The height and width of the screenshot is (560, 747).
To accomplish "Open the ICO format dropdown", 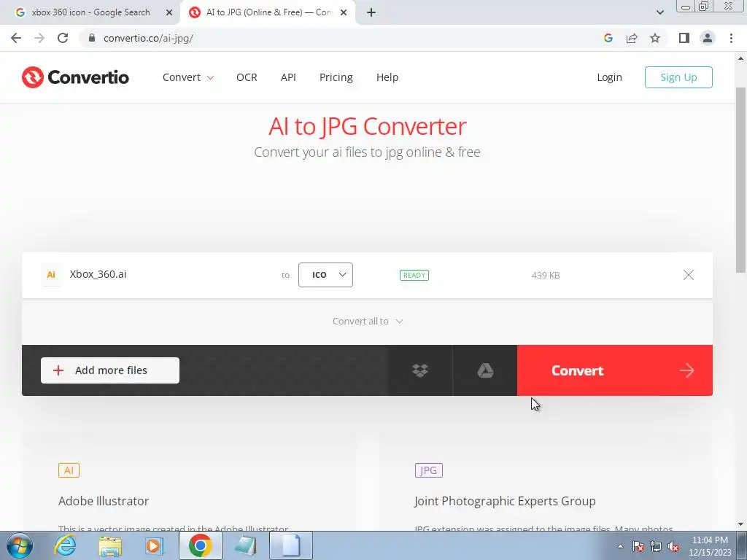I will pyautogui.click(x=325, y=275).
